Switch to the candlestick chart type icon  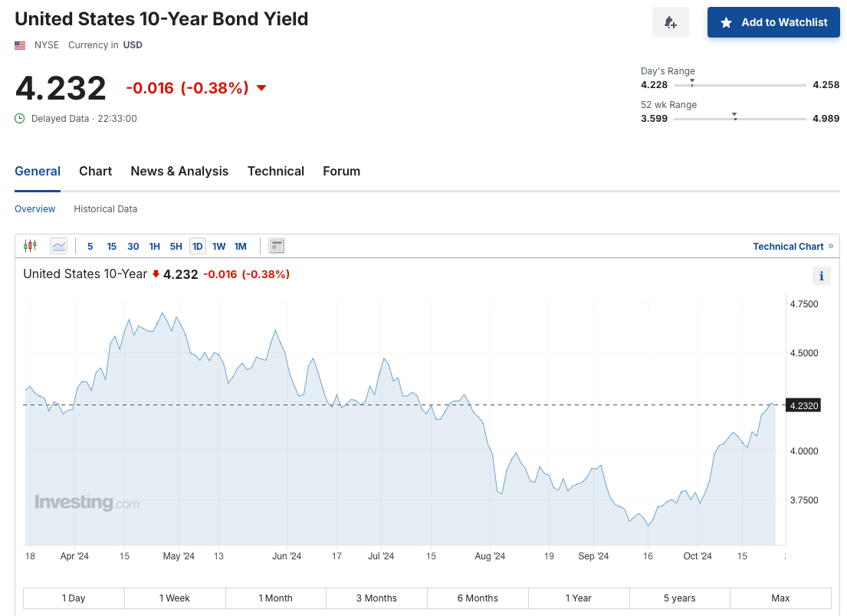click(30, 246)
